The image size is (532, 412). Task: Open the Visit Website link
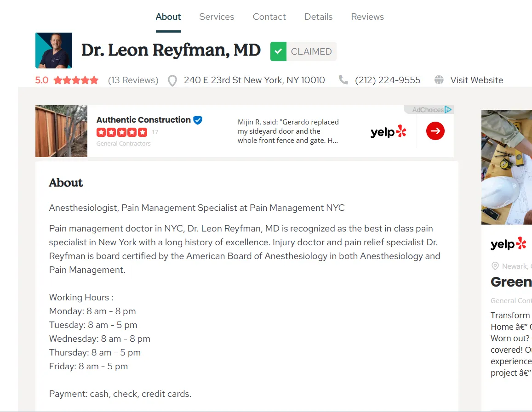(x=476, y=80)
